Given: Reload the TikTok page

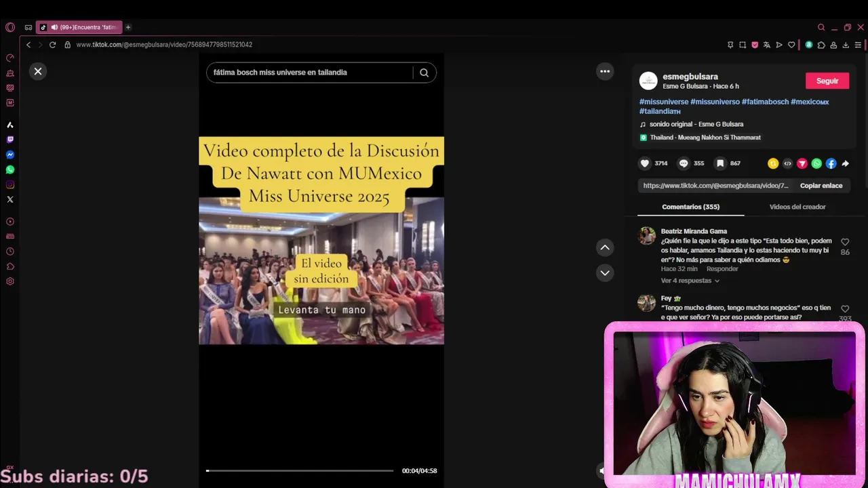Looking at the screenshot, I should point(52,45).
